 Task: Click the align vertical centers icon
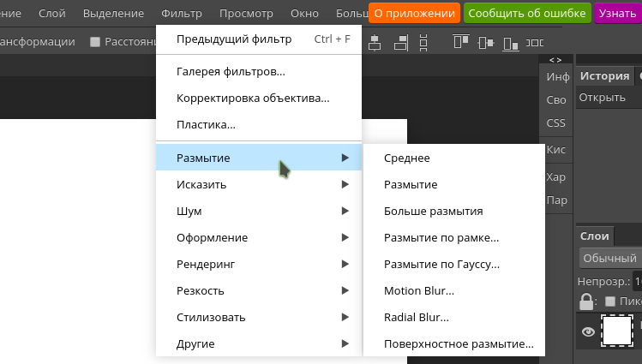pyautogui.click(x=486, y=43)
